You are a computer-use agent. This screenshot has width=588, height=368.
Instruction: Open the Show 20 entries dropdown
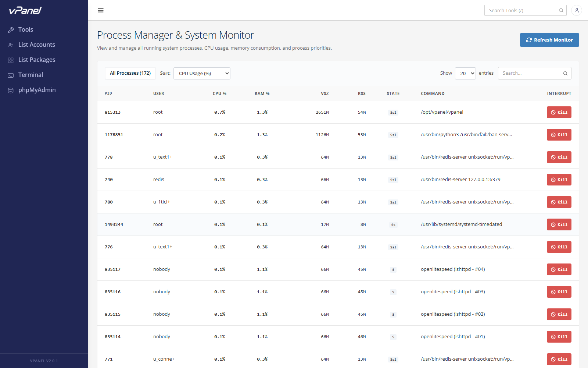(465, 73)
